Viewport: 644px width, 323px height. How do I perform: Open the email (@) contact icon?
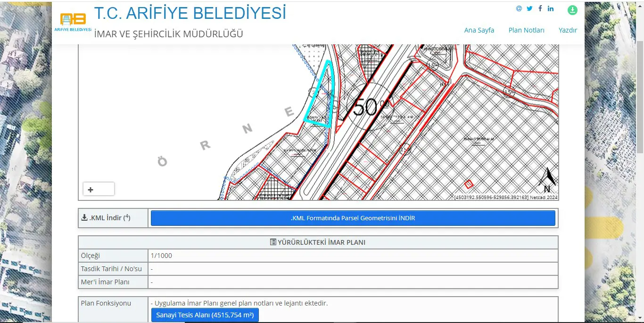coord(519,8)
